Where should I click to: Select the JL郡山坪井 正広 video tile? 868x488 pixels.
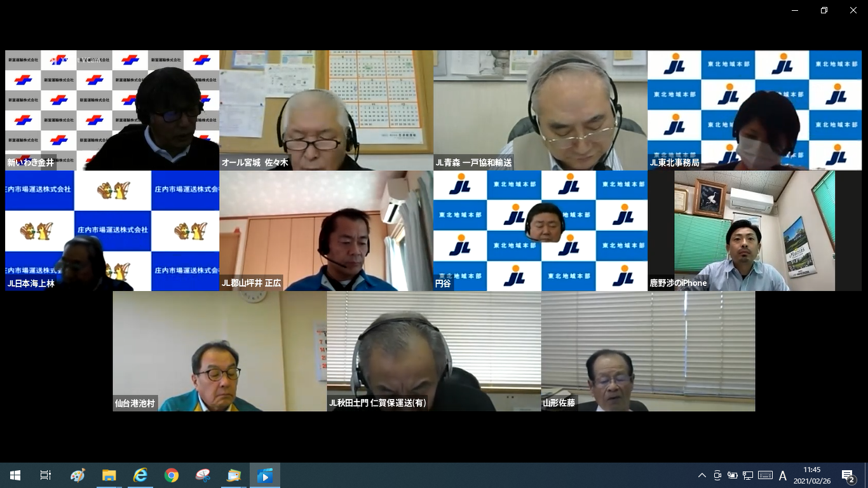[x=327, y=231]
